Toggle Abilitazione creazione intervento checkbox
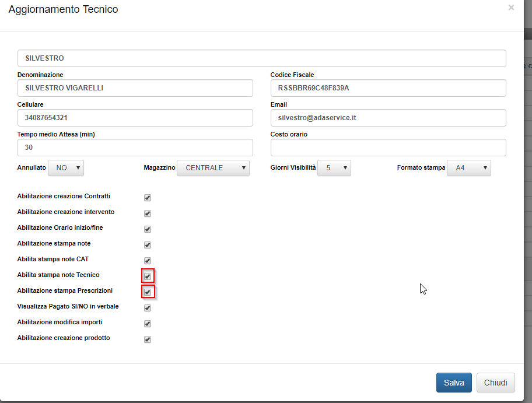Image resolution: width=532 pixels, height=403 pixels. click(x=148, y=213)
